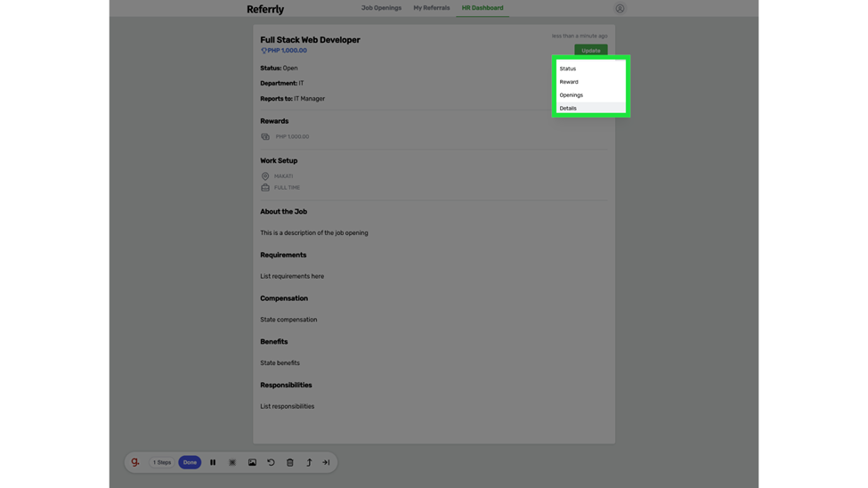Click the green Update button
Screen dimensions: 868x488
pos(590,51)
